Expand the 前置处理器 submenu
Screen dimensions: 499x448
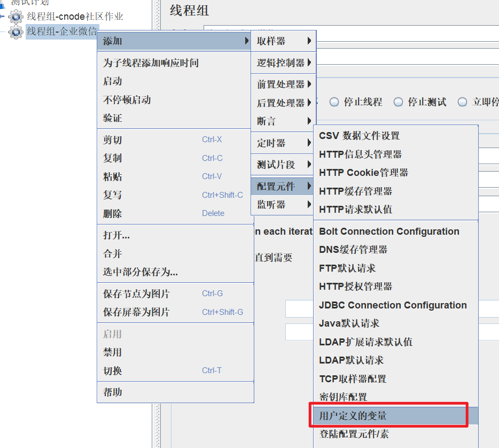[x=283, y=84]
